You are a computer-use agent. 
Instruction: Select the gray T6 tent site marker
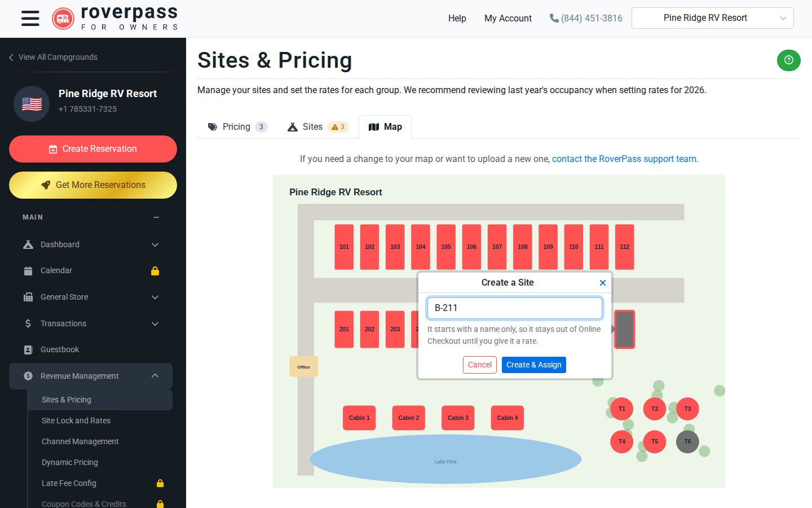[687, 441]
